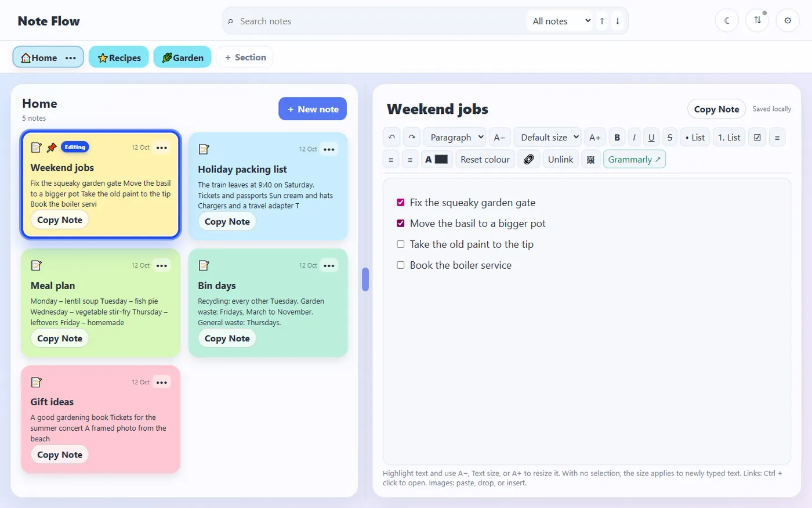
Task: Open more options on Bin days card
Action: pos(329,265)
